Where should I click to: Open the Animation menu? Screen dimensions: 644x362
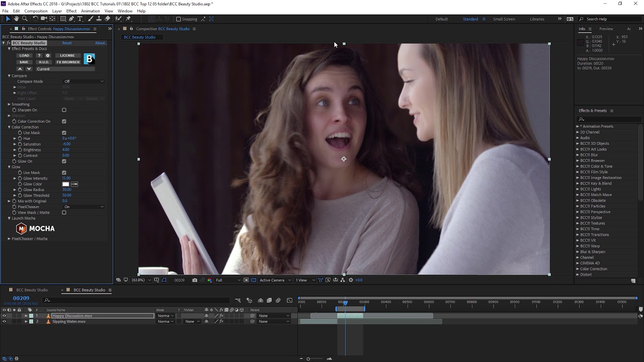91,11
